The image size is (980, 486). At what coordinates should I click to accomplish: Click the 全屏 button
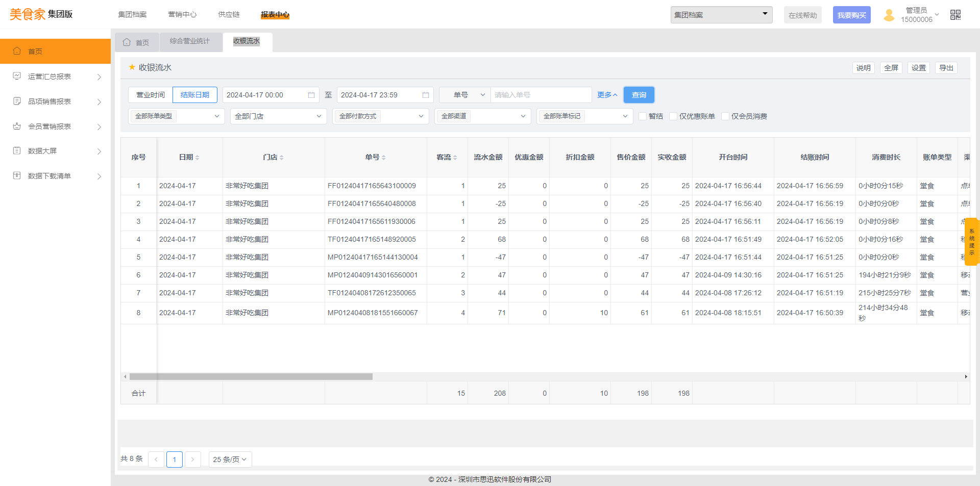(x=891, y=68)
